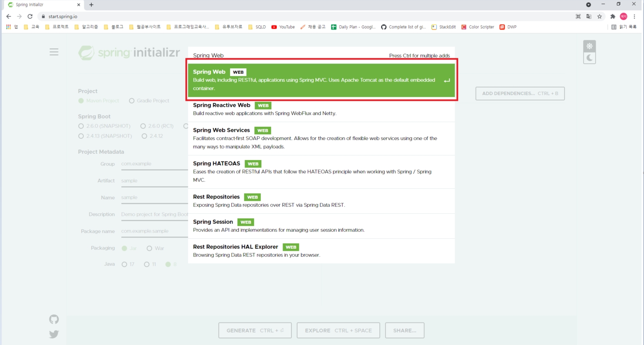Viewport: 644px width, 345px height.
Task: Bookmark this page with the star icon
Action: pyautogui.click(x=599, y=16)
